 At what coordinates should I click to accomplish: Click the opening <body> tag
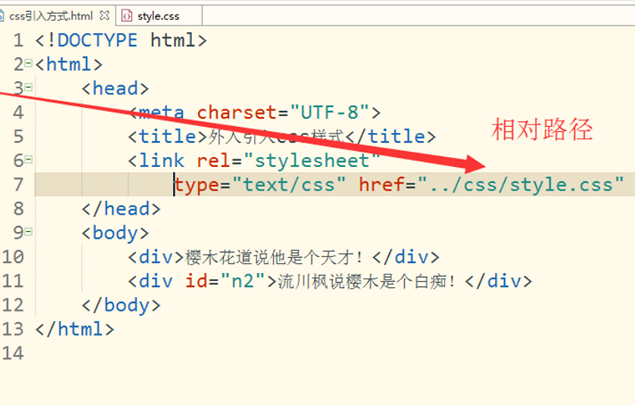point(115,233)
